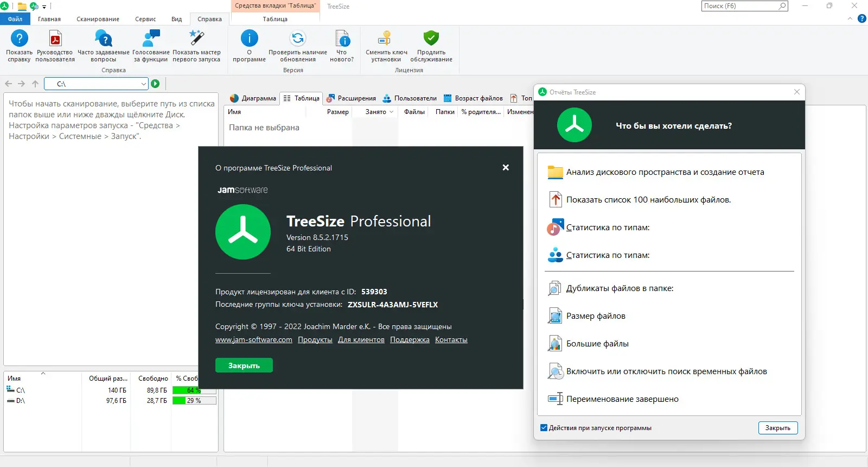
Task: Open the Таблица contextual ribbon tab
Action: coord(275,19)
